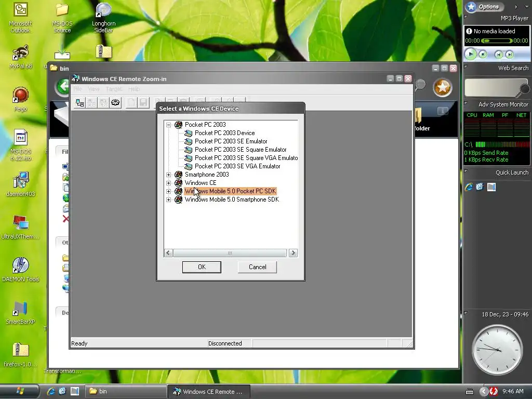Open the File menu in Remote Zoom-in
This screenshot has height=399, width=532.
[x=78, y=89]
